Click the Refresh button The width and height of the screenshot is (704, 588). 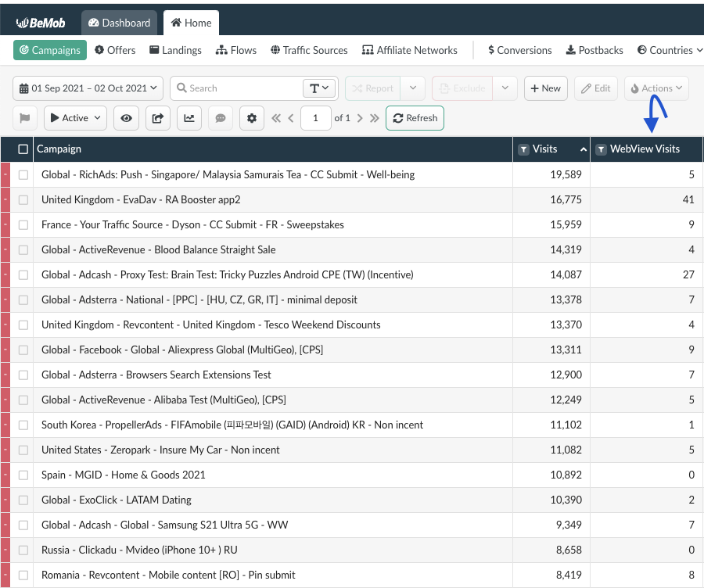coord(415,118)
